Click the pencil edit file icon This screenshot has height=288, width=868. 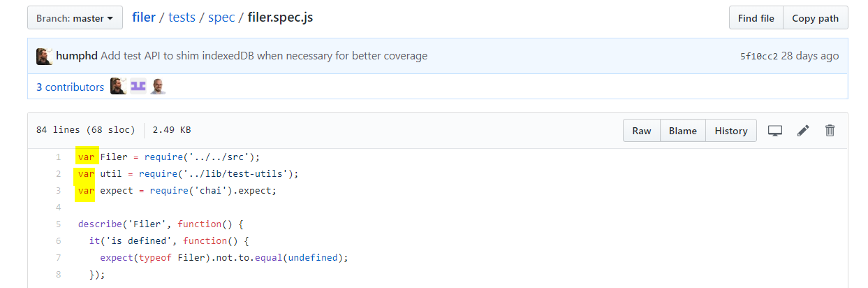[x=803, y=131]
